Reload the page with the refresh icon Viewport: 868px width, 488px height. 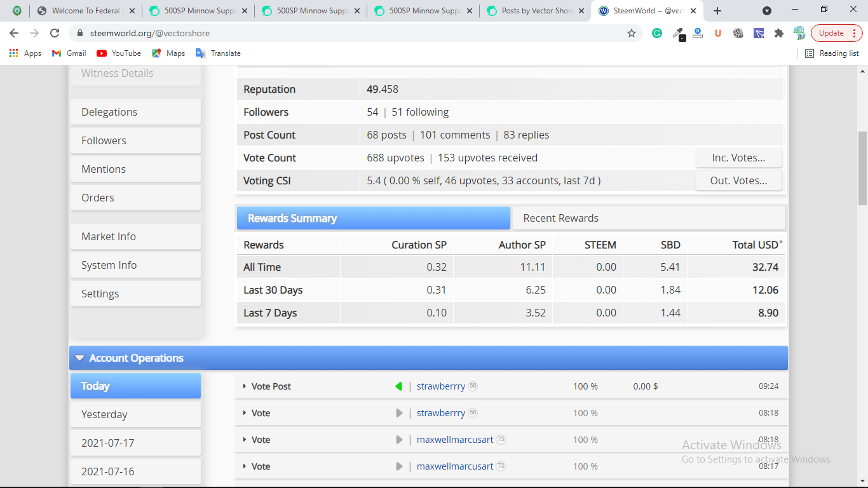[54, 32]
